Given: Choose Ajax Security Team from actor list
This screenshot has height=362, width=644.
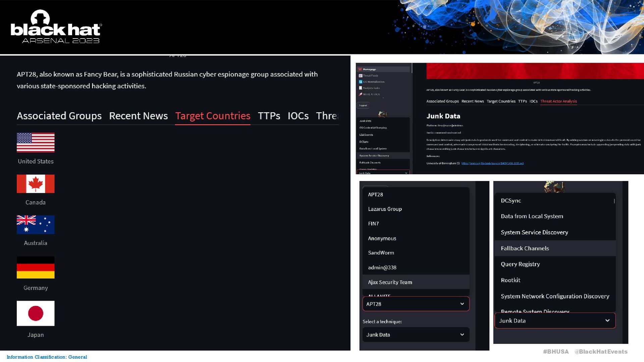Looking at the screenshot, I should (x=416, y=282).
